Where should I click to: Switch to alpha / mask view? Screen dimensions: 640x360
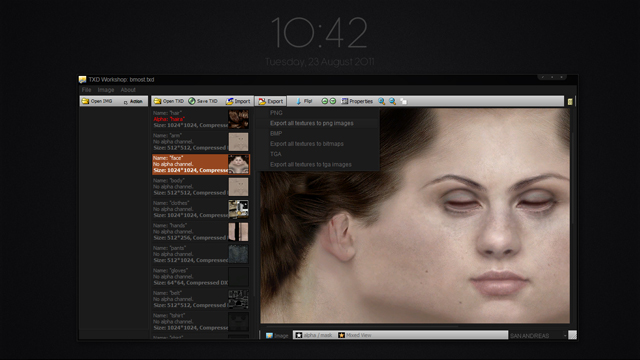(313, 336)
